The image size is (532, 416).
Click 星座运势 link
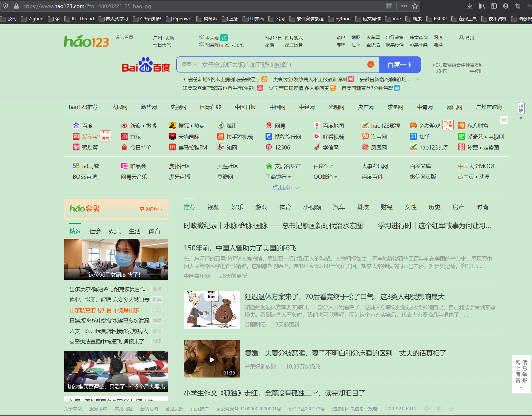tap(294, 45)
